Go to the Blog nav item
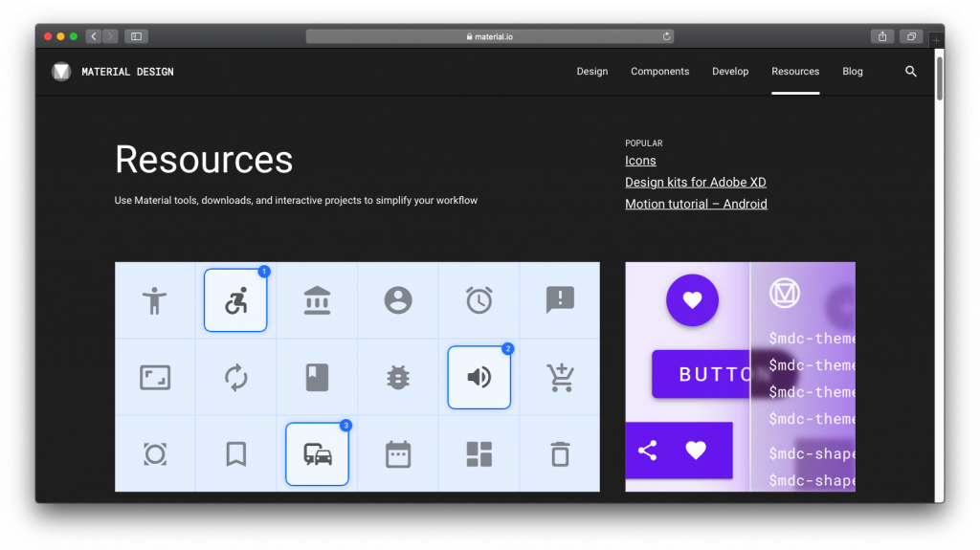The width and height of the screenshot is (980, 550). [853, 71]
